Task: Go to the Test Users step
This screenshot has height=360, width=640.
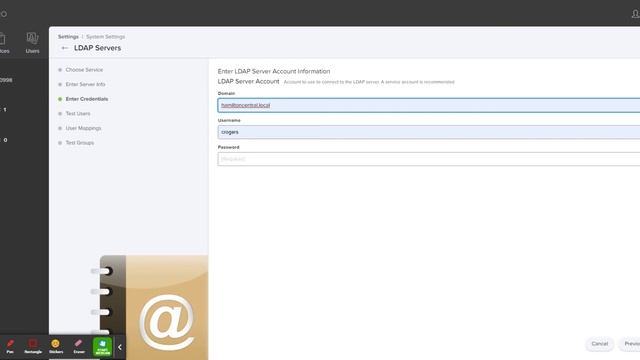Action: tap(78, 113)
